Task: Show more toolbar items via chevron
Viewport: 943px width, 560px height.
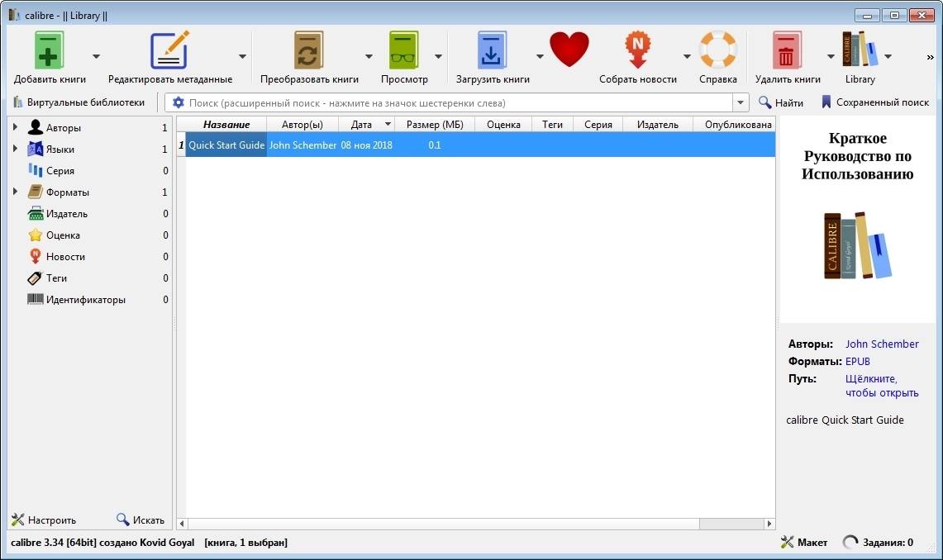Action: [930, 57]
